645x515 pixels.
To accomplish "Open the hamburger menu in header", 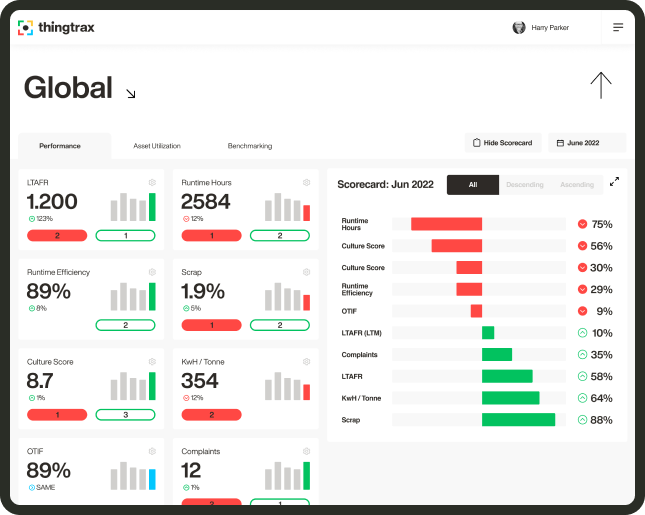I will (617, 28).
